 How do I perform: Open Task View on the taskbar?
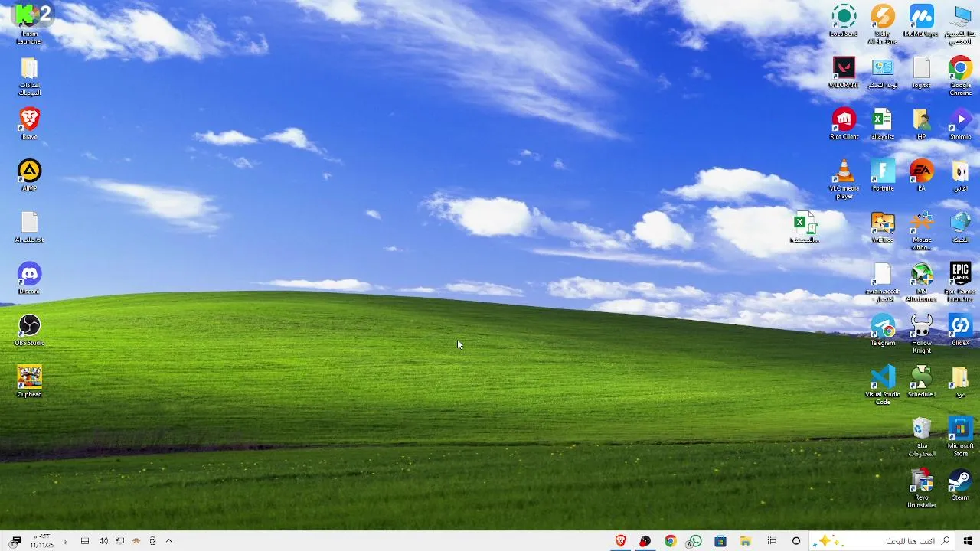pos(772,541)
